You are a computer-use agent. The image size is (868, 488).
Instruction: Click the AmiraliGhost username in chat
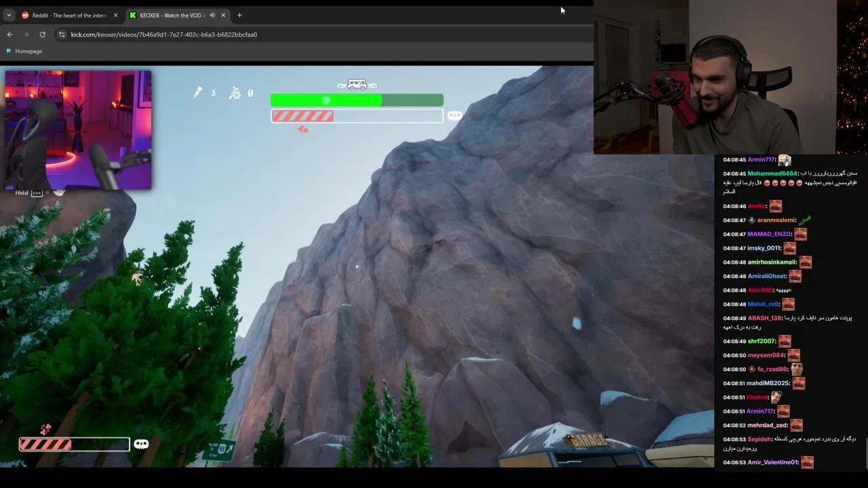[x=767, y=277]
